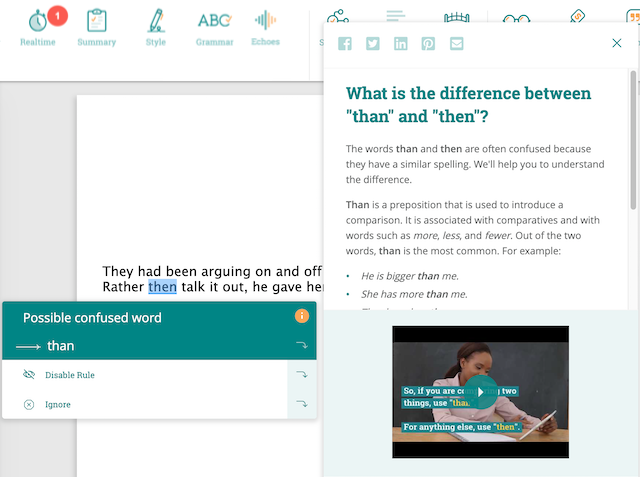Click arrow next to Disable Rule
640x477 pixels.
302,374
